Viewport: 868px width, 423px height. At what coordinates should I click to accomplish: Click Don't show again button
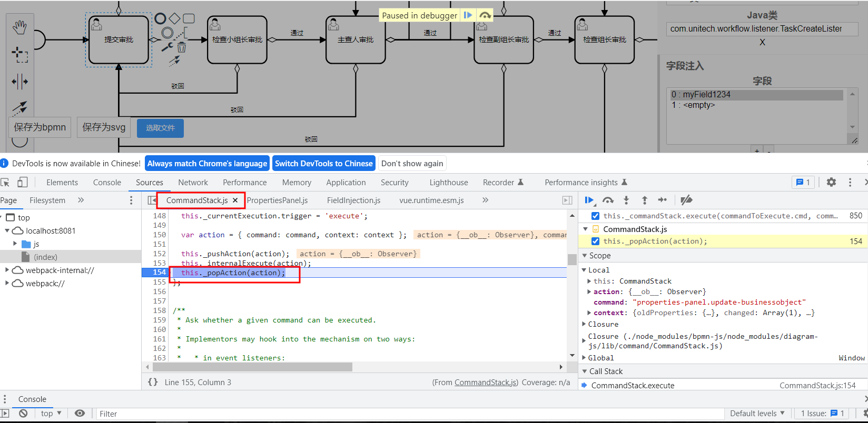412,163
